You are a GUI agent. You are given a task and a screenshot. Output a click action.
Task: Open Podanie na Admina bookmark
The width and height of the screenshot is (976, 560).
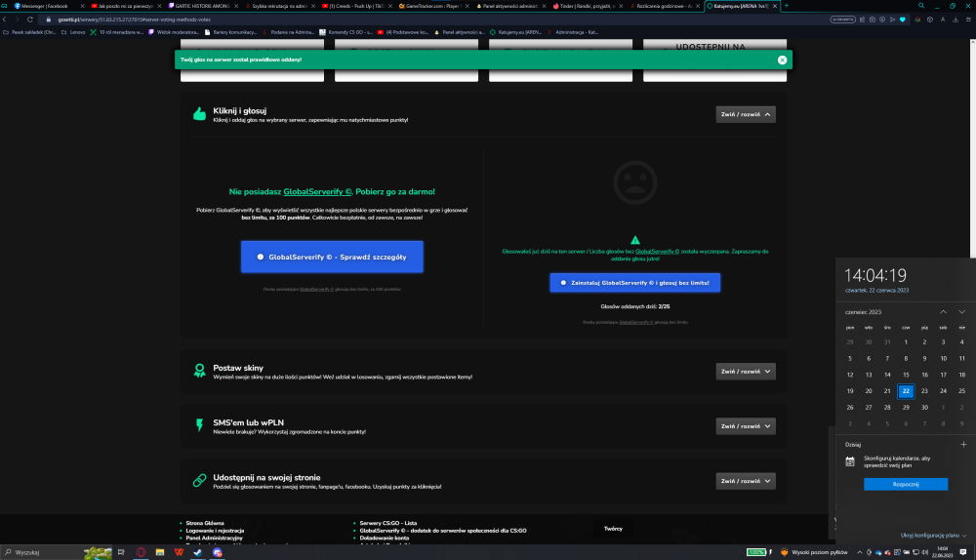(288, 32)
